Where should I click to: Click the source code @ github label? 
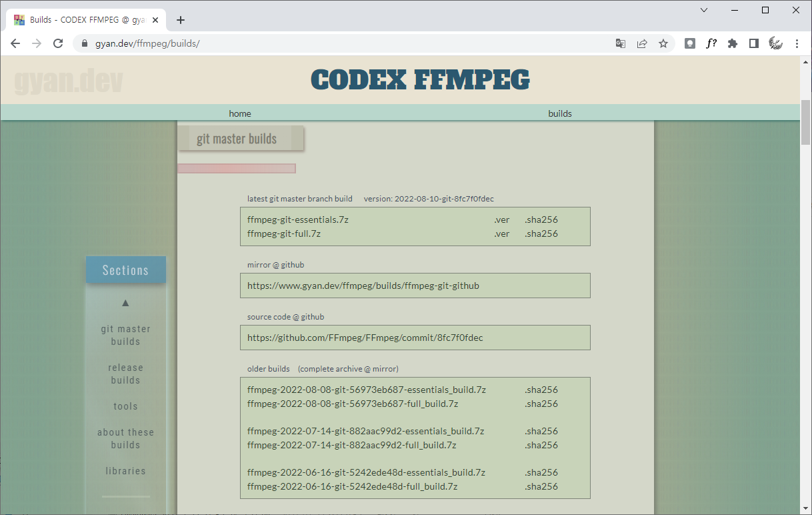coord(285,317)
